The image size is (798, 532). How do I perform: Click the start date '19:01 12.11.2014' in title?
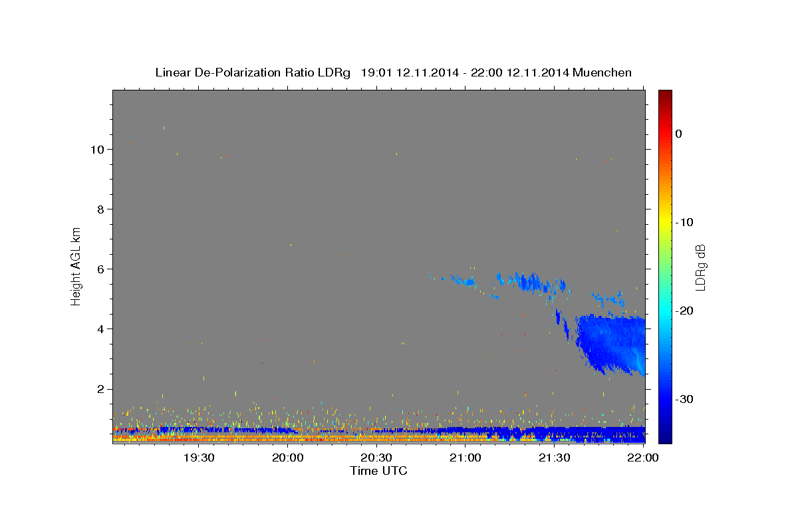click(x=410, y=72)
